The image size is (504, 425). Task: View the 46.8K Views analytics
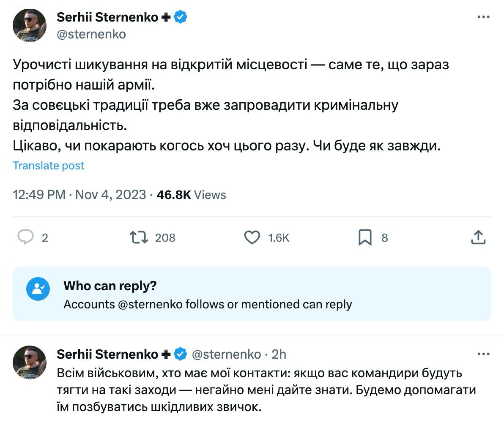coord(191,195)
